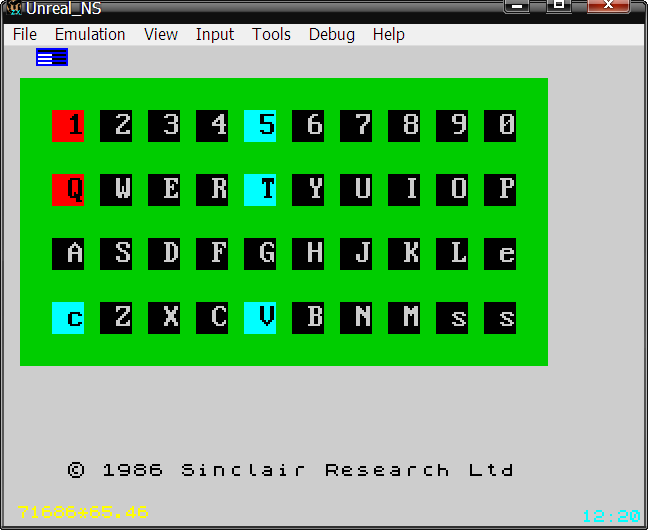Click the capital S key in A row
The image size is (648, 530).
116,254
